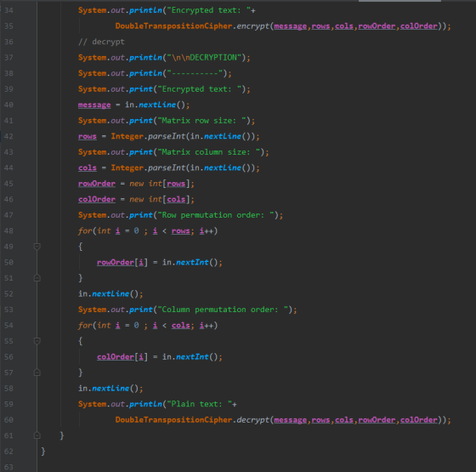Click "Column permutation order: " string
This screenshot has height=472, width=476.
(223, 310)
